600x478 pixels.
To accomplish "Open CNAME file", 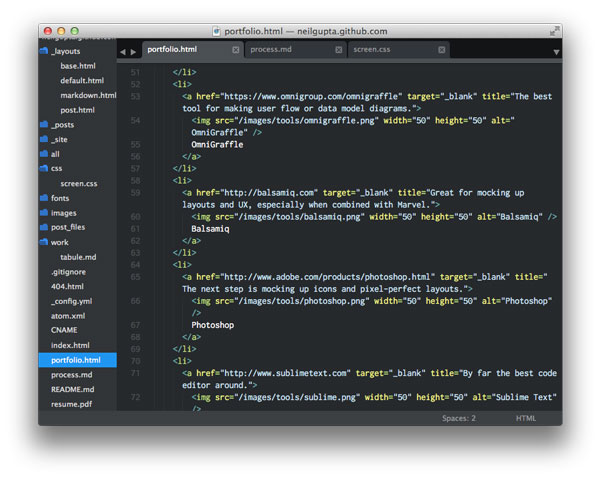I will pos(64,330).
